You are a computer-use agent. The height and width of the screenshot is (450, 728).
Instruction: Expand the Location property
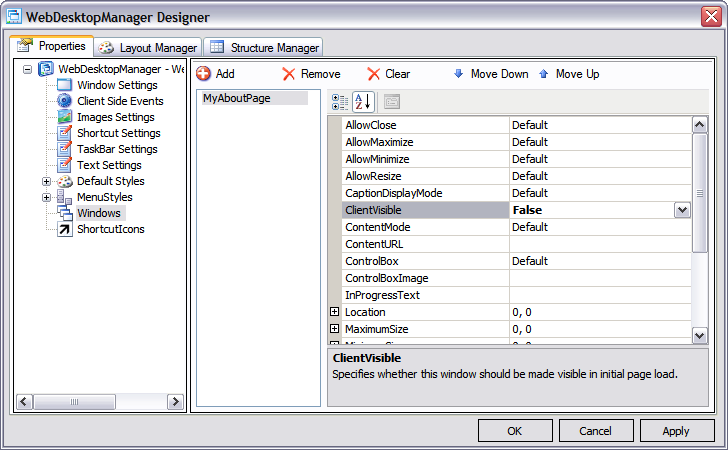pyautogui.click(x=335, y=312)
